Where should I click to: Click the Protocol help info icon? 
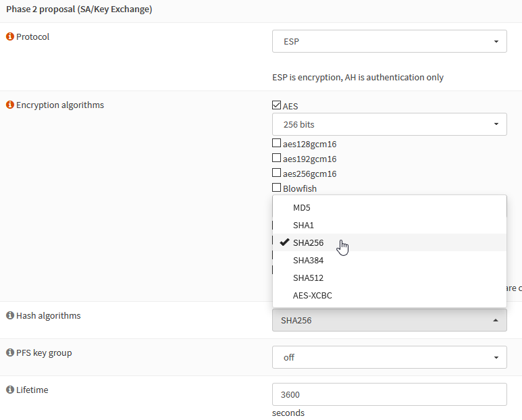click(10, 37)
